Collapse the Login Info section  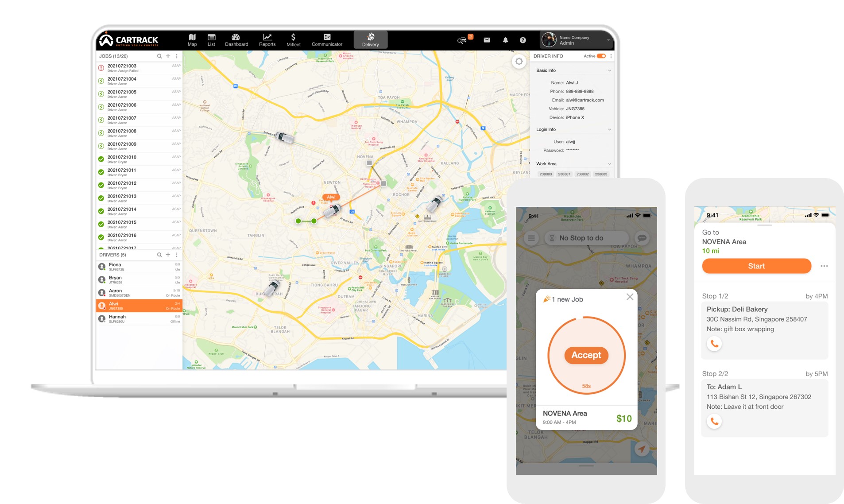pos(609,129)
